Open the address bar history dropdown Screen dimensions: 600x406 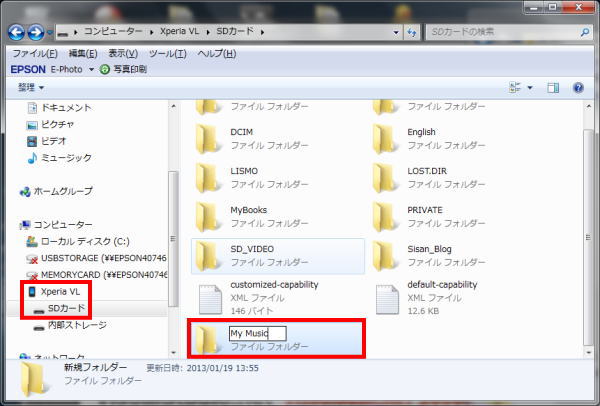[x=396, y=33]
